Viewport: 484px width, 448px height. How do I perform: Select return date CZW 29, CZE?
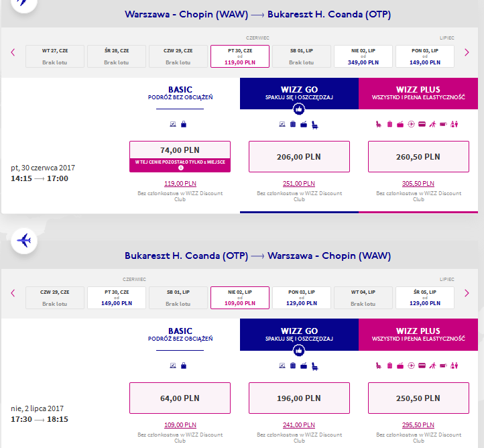pyautogui.click(x=55, y=298)
